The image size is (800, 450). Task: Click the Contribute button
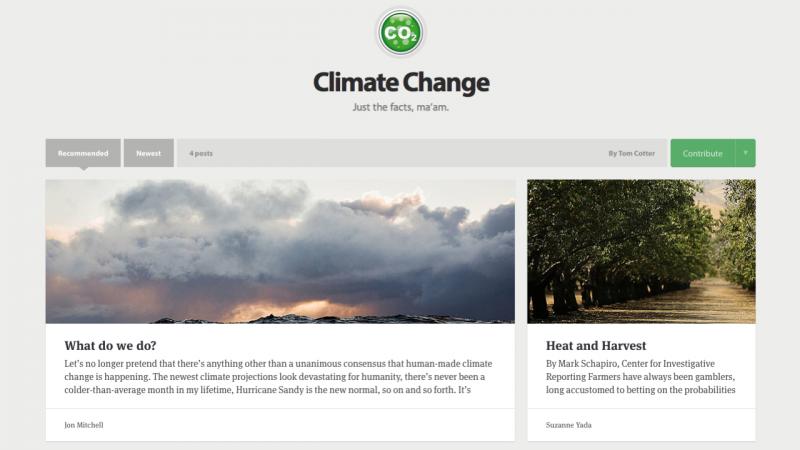(703, 153)
